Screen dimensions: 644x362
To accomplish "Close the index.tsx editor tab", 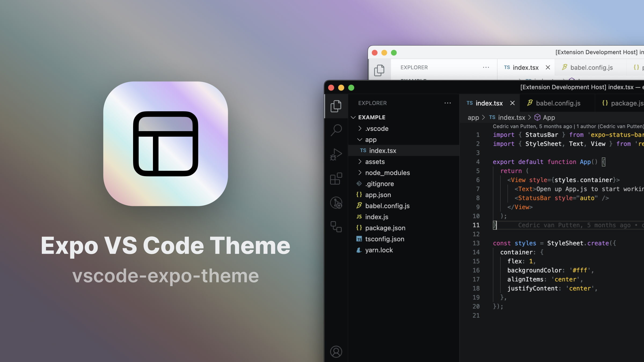I will pos(512,103).
